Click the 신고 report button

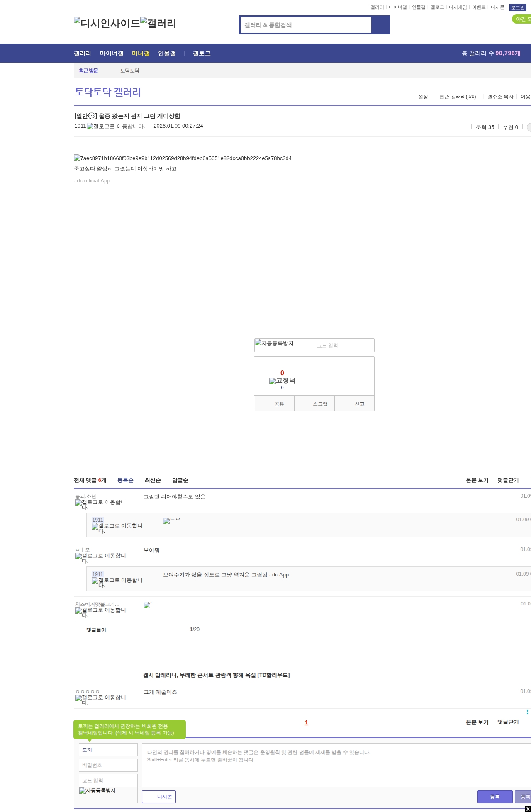(359, 404)
